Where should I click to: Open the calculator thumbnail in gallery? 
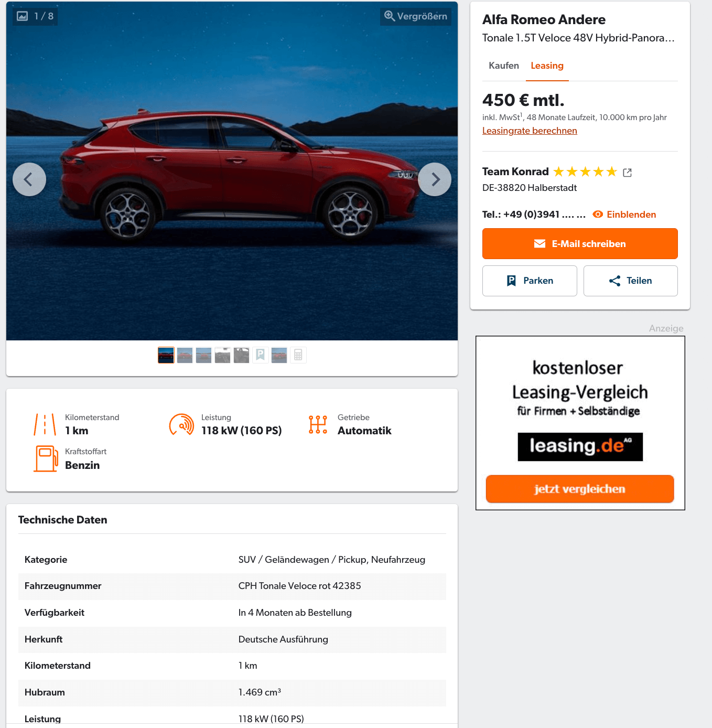point(298,355)
